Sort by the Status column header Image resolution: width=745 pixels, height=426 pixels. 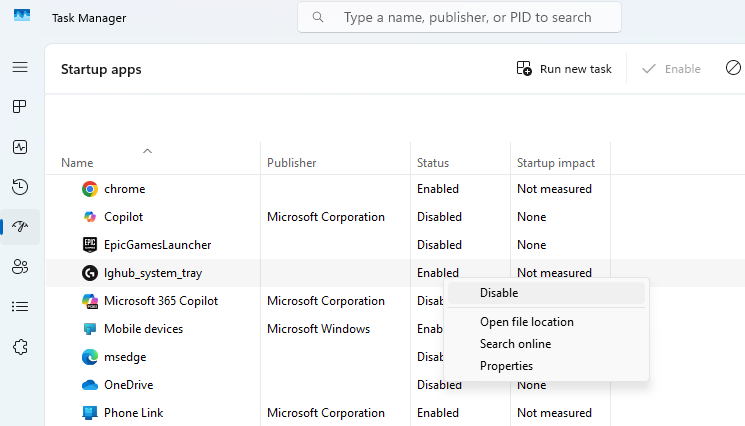(433, 163)
